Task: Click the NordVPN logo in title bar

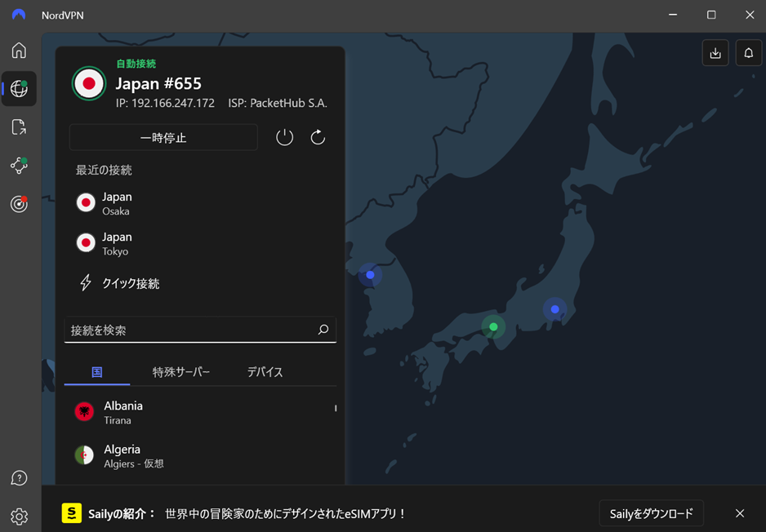Action: click(19, 15)
